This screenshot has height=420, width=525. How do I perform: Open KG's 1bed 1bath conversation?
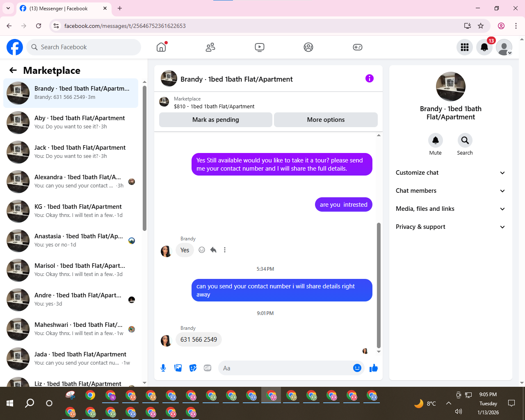[x=71, y=211]
